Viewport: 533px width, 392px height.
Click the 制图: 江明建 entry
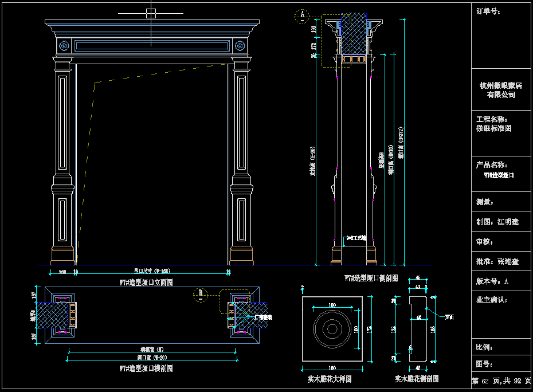(x=497, y=221)
